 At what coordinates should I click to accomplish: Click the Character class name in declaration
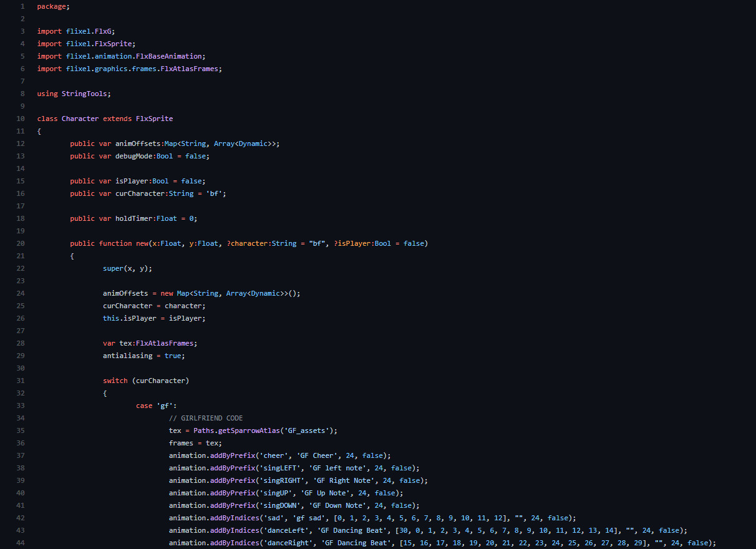[80, 119]
